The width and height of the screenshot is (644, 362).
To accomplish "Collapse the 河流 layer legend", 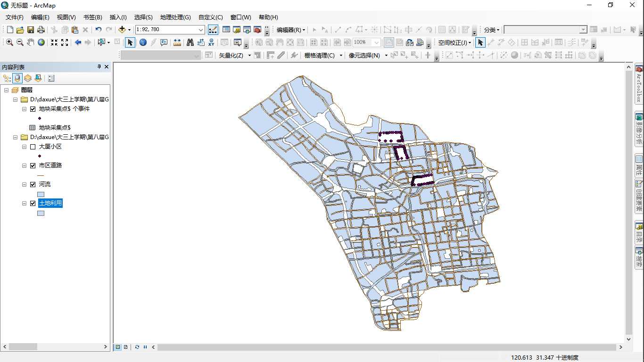I will [x=24, y=184].
